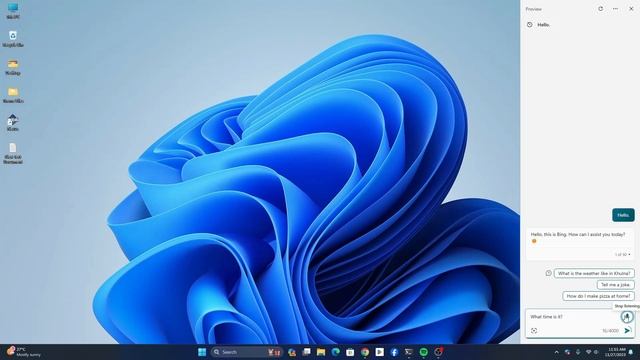Open the Google Play app on the taskbar
640x360 pixels.
pos(380,352)
